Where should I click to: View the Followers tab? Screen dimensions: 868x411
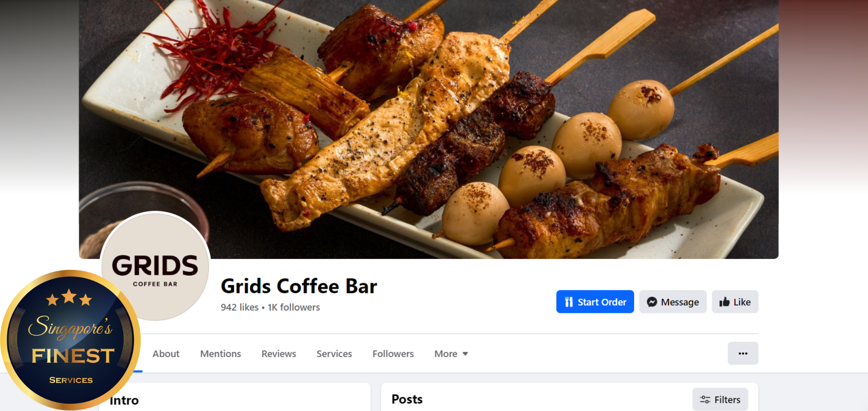393,354
